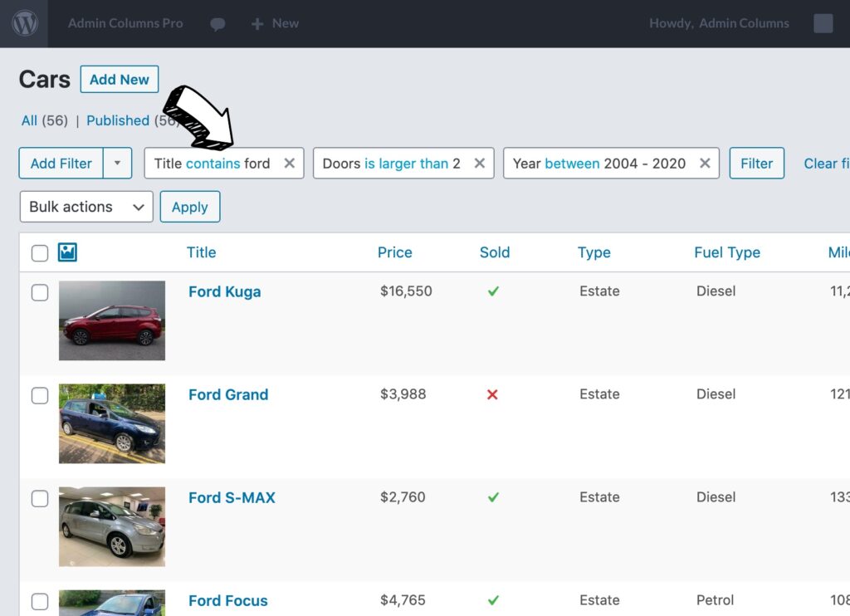Click the green sold checkmark for Ford Kuga
The height and width of the screenshot is (616, 850).
(x=494, y=291)
